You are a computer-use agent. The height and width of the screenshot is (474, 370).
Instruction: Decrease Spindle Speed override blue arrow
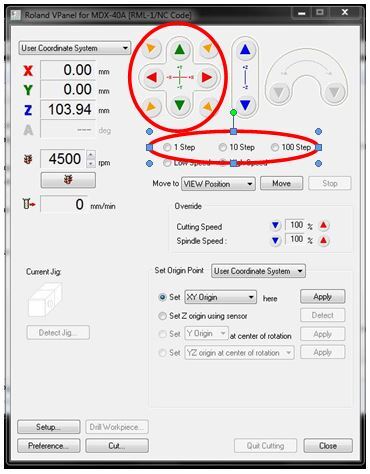(275, 240)
